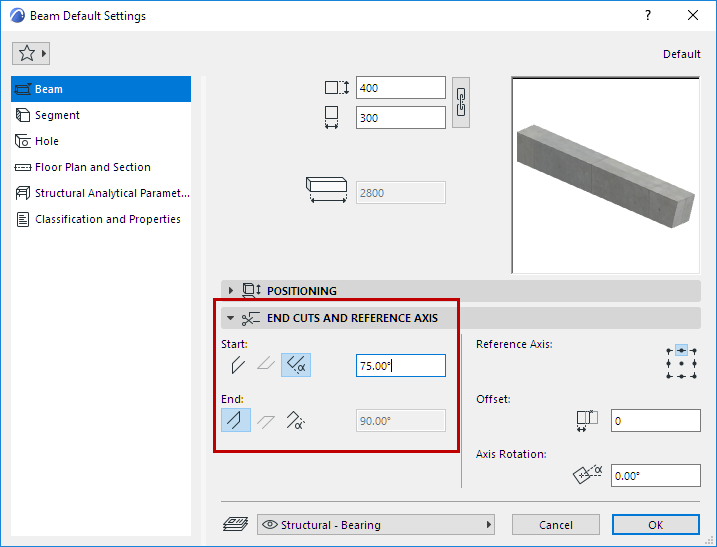This screenshot has width=717, height=547.
Task: Click the 3D beam preview image
Action: pyautogui.click(x=605, y=176)
